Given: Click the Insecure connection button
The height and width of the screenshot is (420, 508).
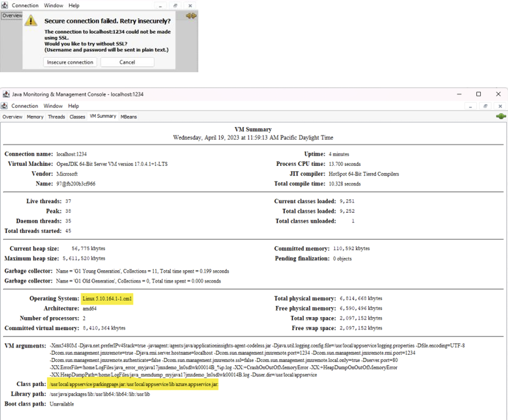Looking at the screenshot, I should [70, 62].
